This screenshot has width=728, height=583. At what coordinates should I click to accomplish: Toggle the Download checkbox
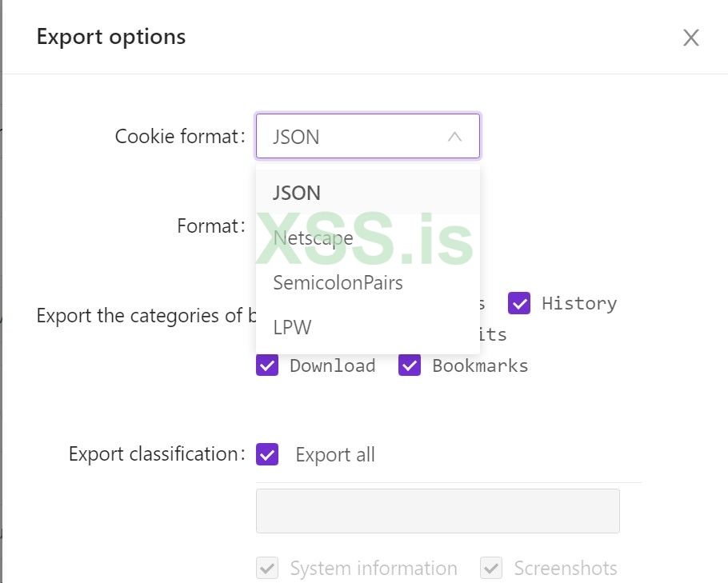(267, 365)
